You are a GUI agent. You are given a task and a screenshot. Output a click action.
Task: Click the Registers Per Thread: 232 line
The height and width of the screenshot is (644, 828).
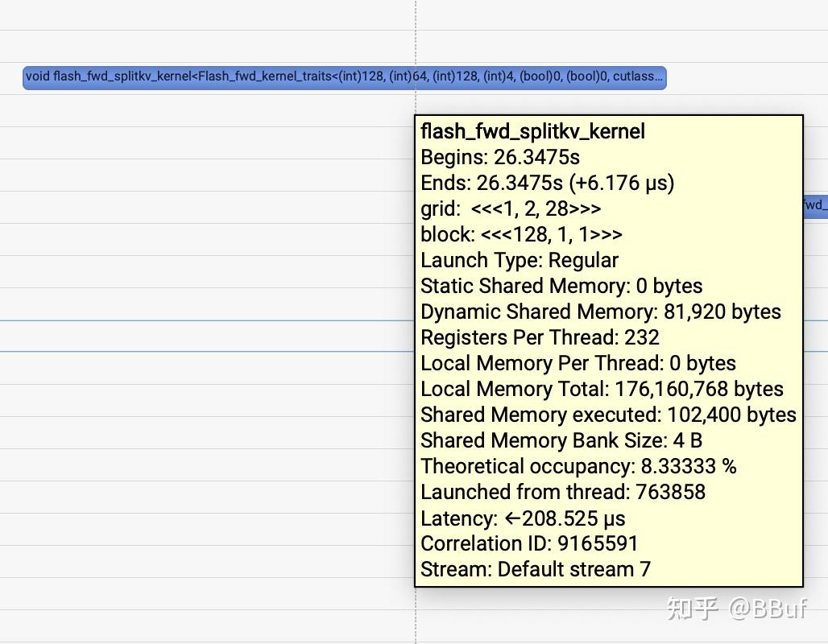540,338
